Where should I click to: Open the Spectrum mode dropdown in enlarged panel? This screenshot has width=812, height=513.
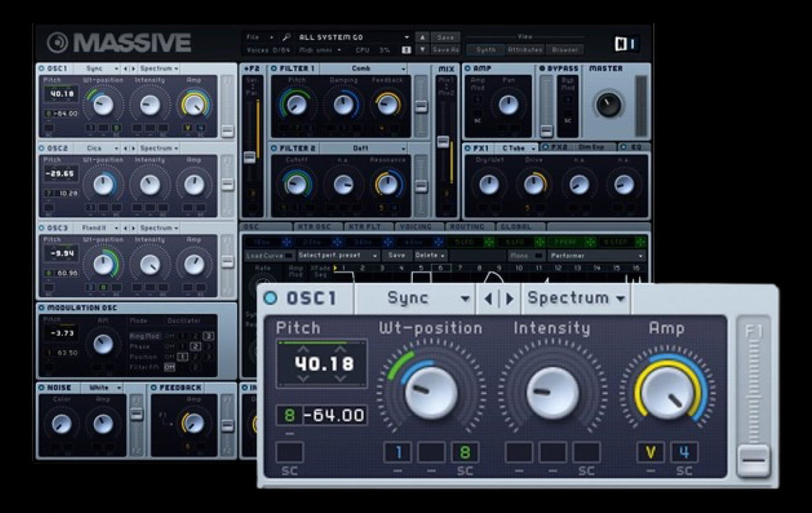tap(577, 299)
